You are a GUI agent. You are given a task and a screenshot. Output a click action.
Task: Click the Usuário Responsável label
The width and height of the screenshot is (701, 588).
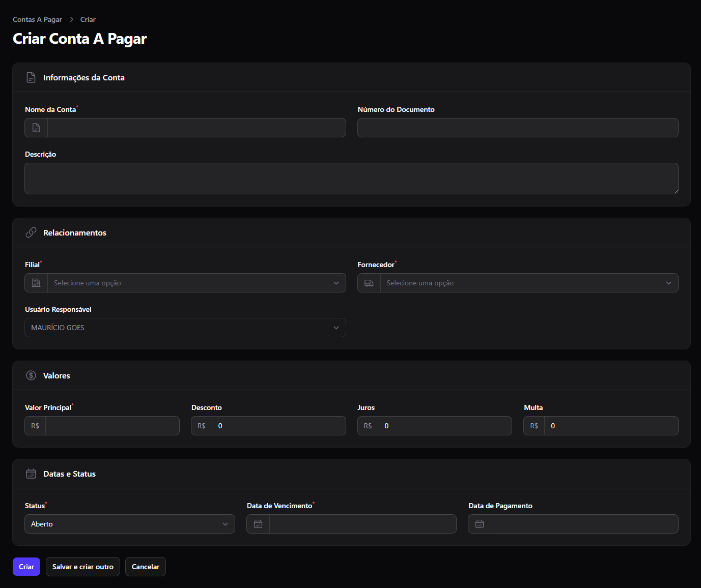[x=58, y=309]
